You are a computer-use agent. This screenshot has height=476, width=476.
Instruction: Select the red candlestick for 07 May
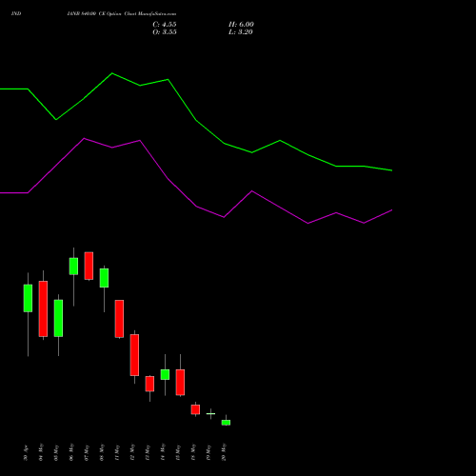(89, 266)
